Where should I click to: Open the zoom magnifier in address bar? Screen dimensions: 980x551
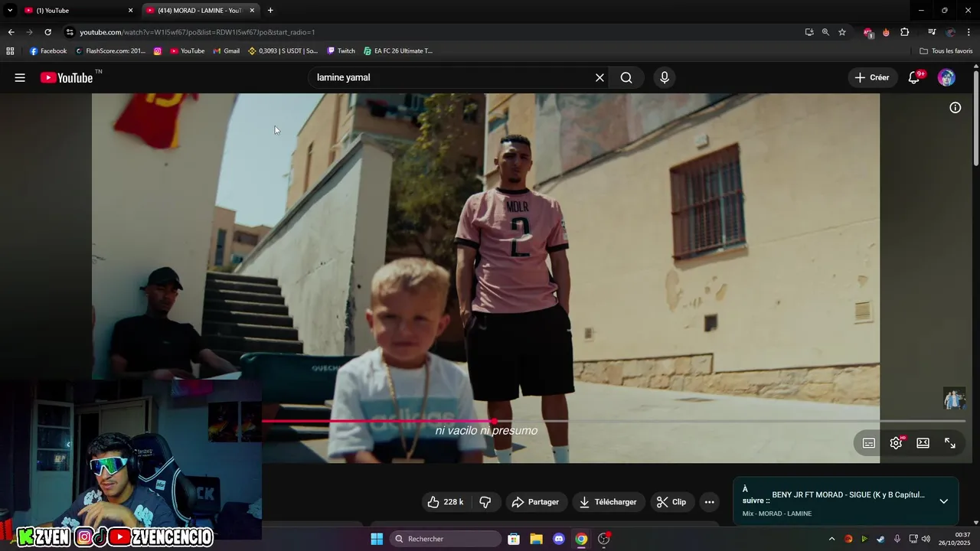825,32
